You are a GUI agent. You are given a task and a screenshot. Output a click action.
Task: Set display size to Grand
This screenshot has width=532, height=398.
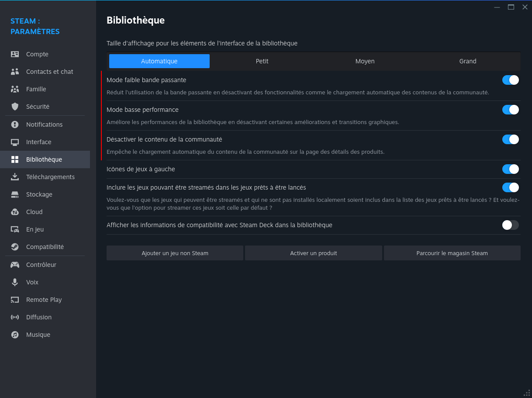[x=468, y=61]
